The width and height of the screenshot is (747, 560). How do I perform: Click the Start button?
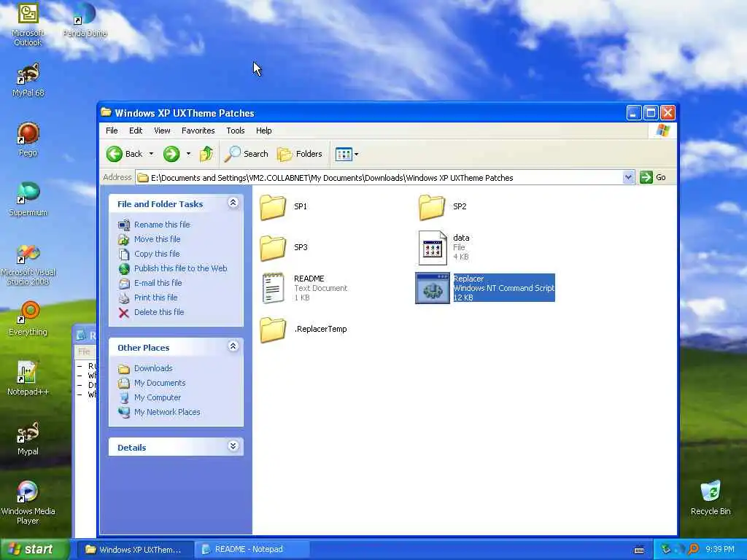[x=35, y=550]
